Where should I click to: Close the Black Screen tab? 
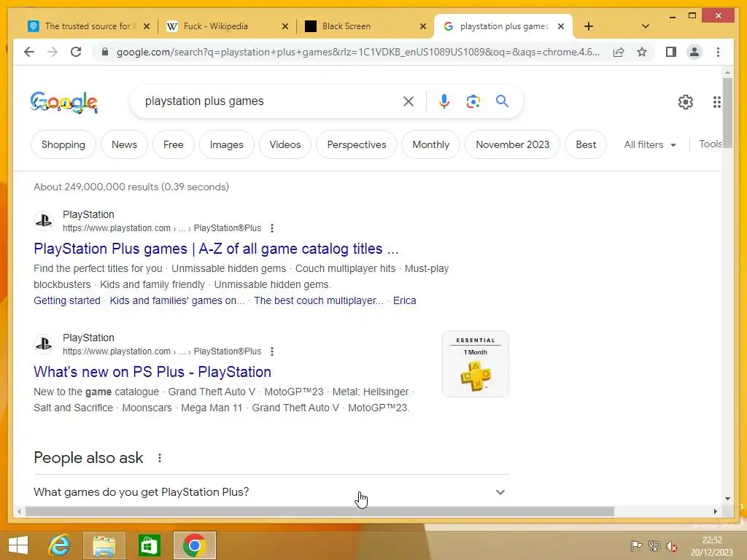click(x=422, y=26)
